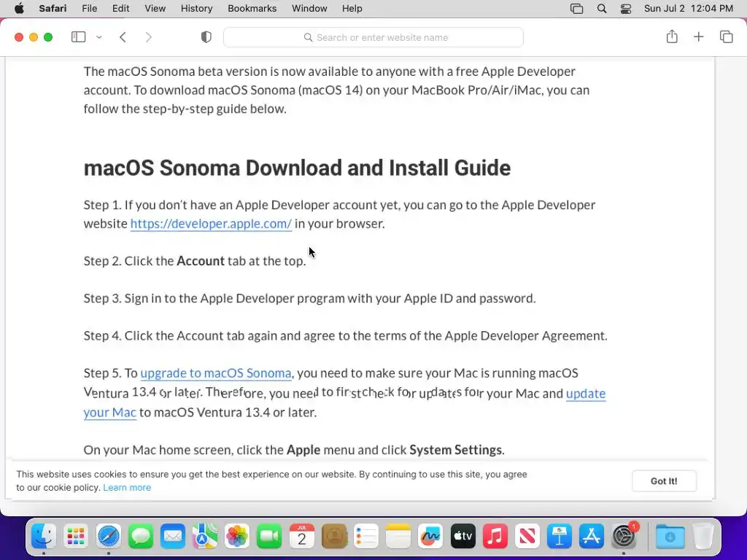Open the Edit menu
This screenshot has width=747, height=560.
pos(120,9)
